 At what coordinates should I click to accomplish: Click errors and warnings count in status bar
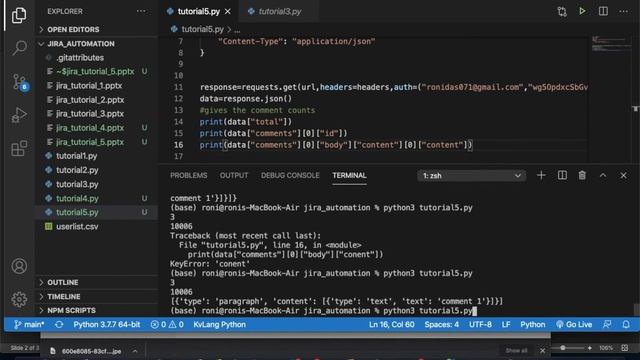pyautogui.click(x=167, y=324)
